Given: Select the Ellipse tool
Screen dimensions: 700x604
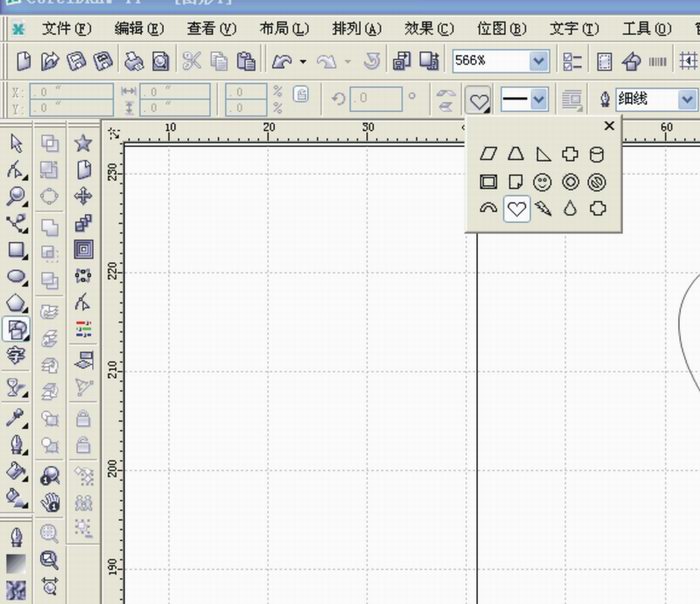Looking at the screenshot, I should (x=17, y=277).
